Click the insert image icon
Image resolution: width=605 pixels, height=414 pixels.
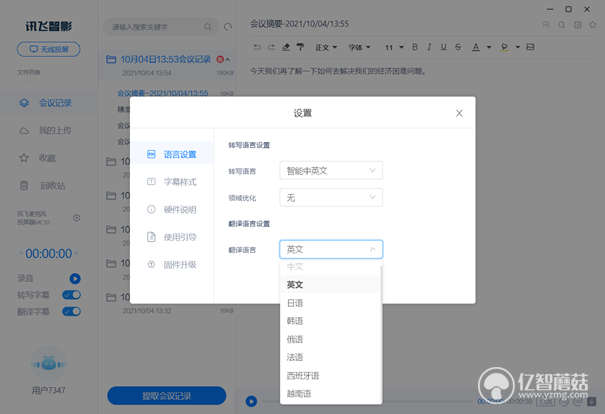[530, 47]
